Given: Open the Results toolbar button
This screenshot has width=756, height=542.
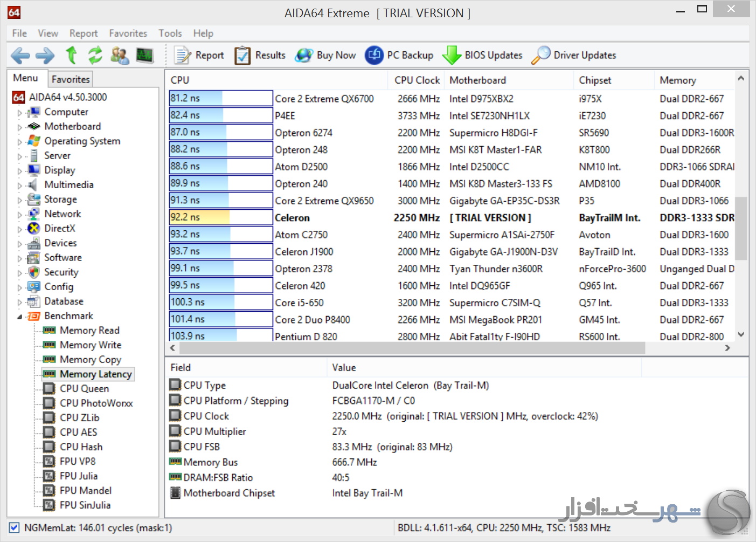Looking at the screenshot, I should click(260, 55).
